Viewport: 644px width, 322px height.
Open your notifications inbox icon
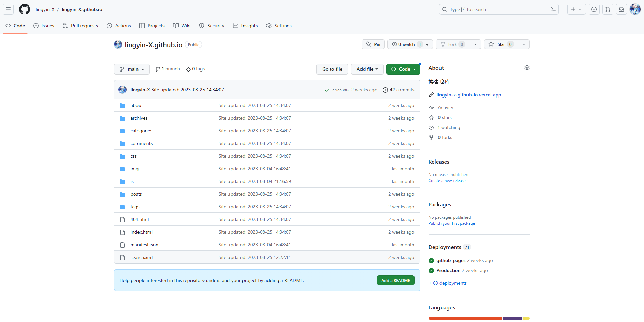pyautogui.click(x=621, y=9)
